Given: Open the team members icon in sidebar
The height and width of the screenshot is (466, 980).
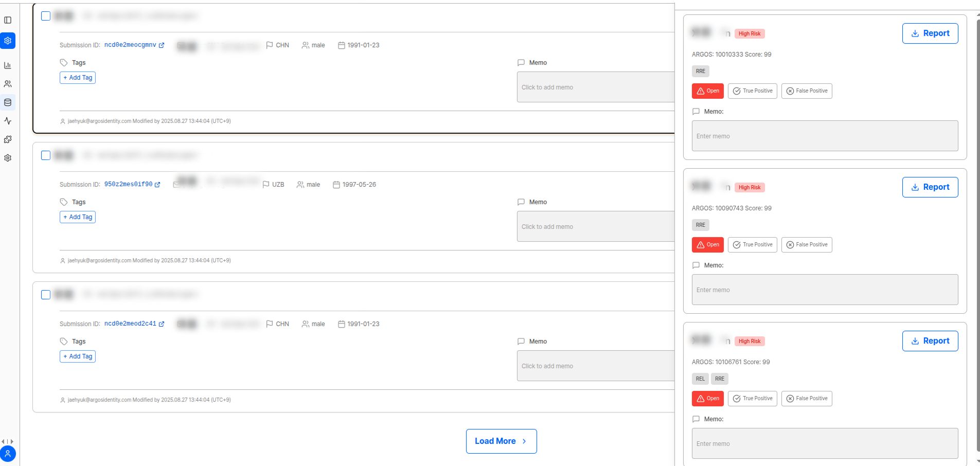Looking at the screenshot, I should coord(8,84).
